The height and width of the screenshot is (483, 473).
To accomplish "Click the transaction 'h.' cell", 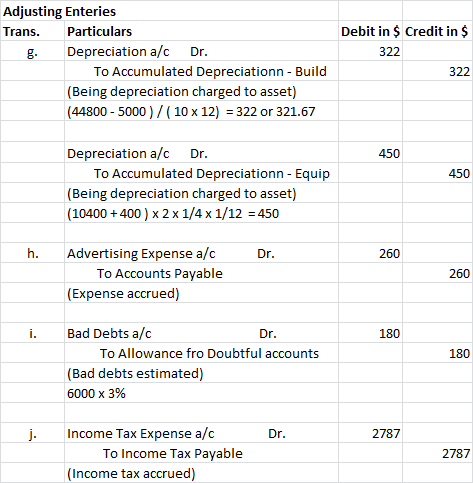I will point(32,253).
